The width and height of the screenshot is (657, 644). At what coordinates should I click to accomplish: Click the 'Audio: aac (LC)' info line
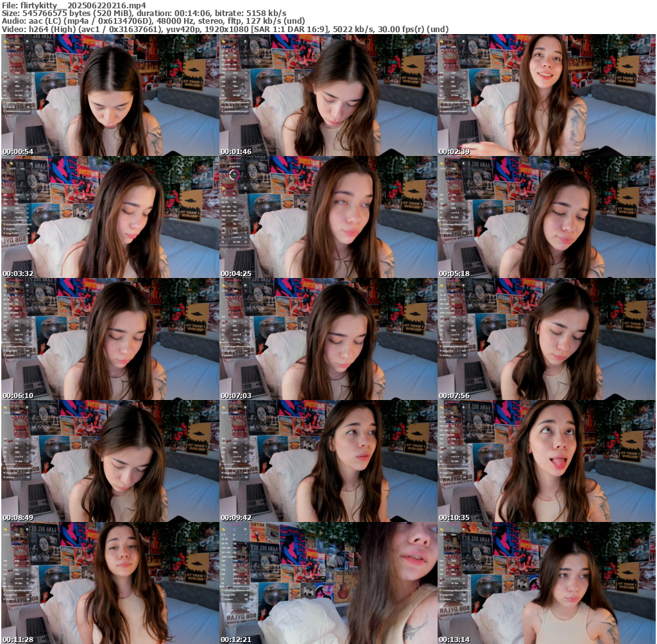click(153, 21)
